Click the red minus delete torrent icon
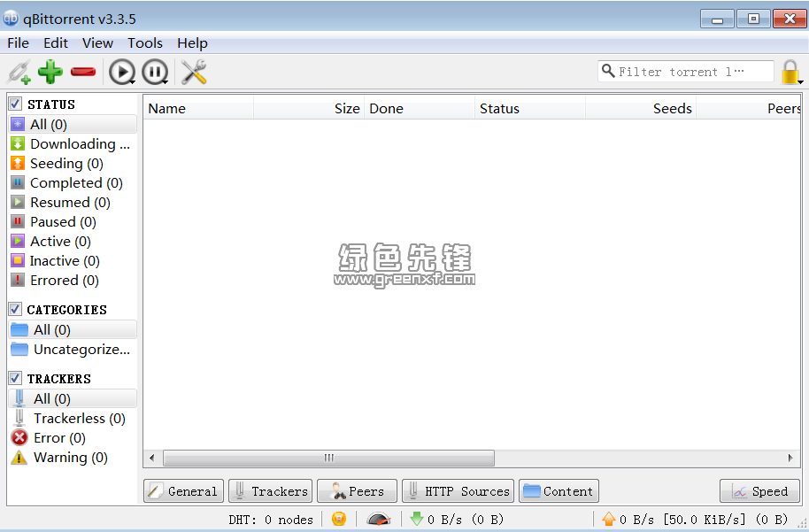809x532 pixels. [x=83, y=72]
